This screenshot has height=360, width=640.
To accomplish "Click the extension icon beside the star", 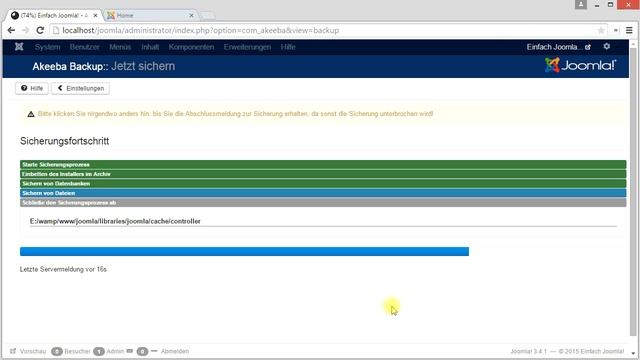I will 616,30.
